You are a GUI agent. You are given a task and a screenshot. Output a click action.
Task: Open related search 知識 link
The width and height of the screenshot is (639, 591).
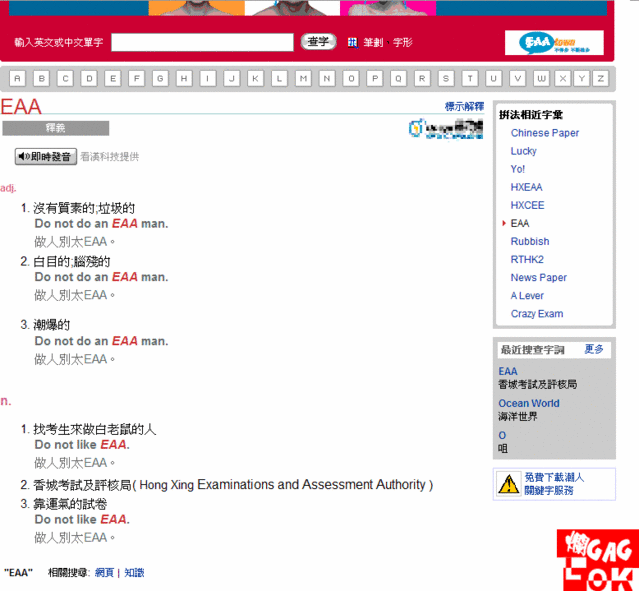[x=134, y=573]
